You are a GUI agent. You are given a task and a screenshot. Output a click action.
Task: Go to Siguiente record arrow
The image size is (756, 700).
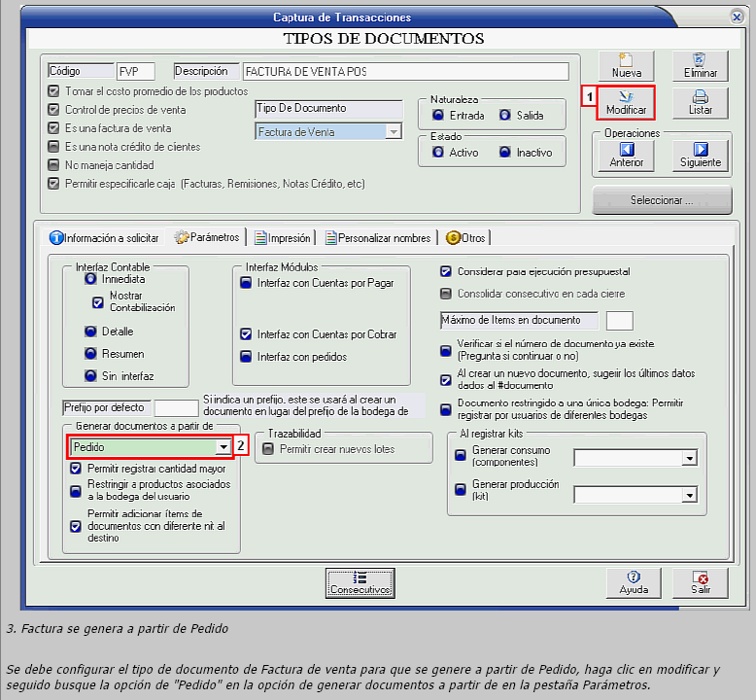point(700,155)
